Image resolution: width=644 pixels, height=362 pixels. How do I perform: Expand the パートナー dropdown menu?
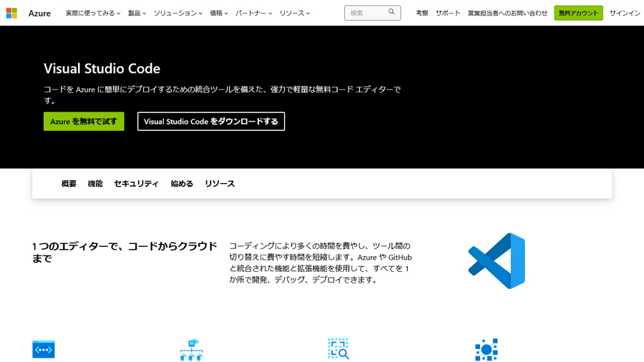(x=253, y=13)
